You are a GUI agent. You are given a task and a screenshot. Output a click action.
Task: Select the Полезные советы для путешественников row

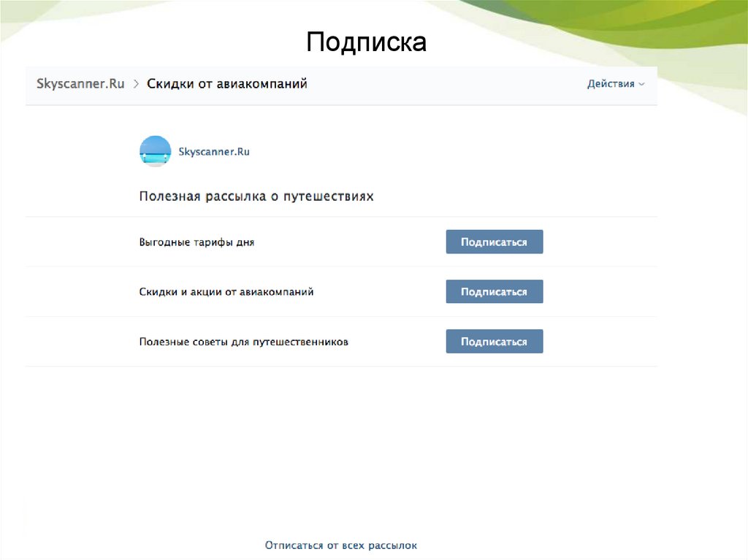pyautogui.click(x=243, y=341)
